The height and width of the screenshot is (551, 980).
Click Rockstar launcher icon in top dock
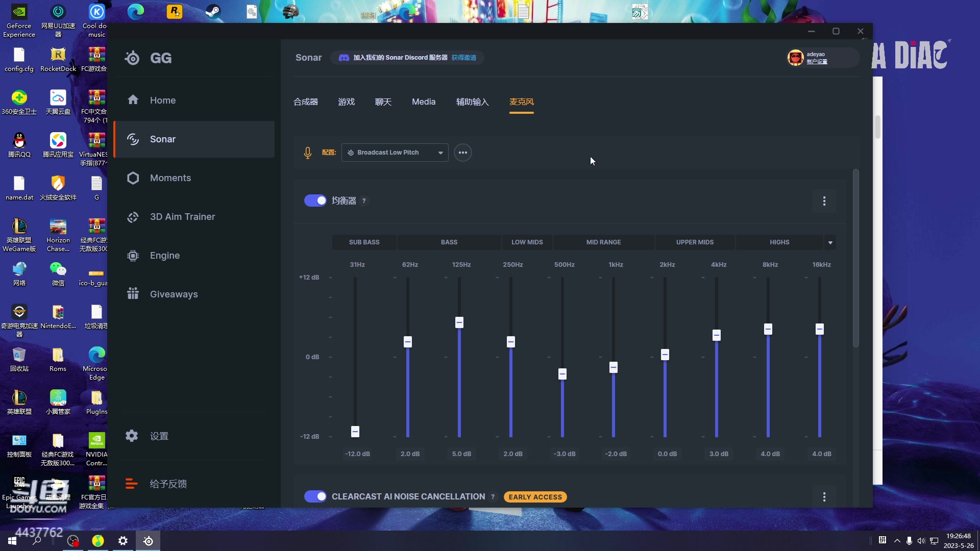[175, 11]
